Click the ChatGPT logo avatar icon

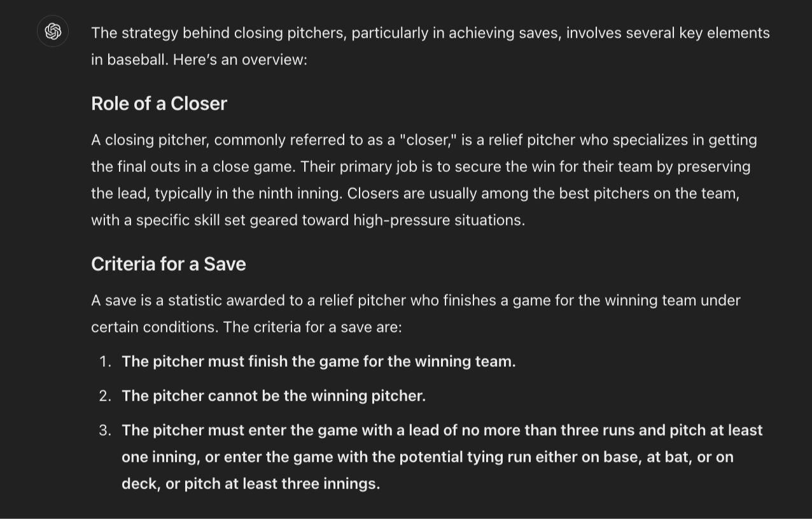(x=53, y=31)
